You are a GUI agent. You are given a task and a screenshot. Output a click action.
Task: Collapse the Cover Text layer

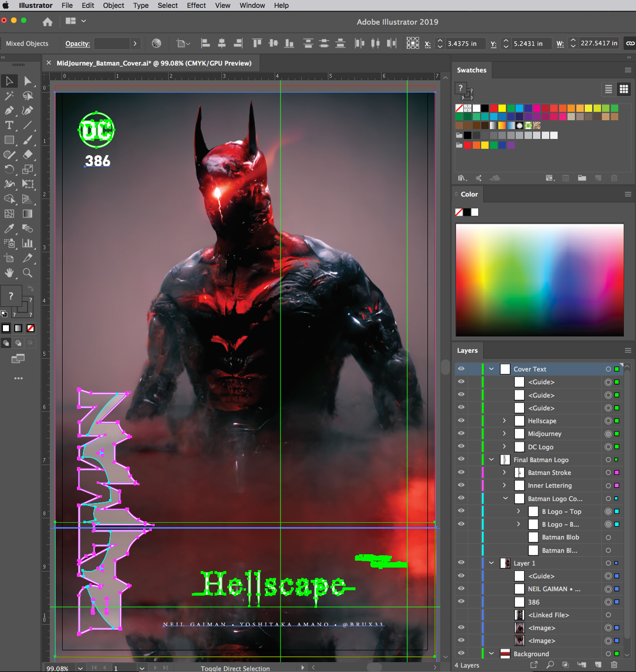(492, 369)
